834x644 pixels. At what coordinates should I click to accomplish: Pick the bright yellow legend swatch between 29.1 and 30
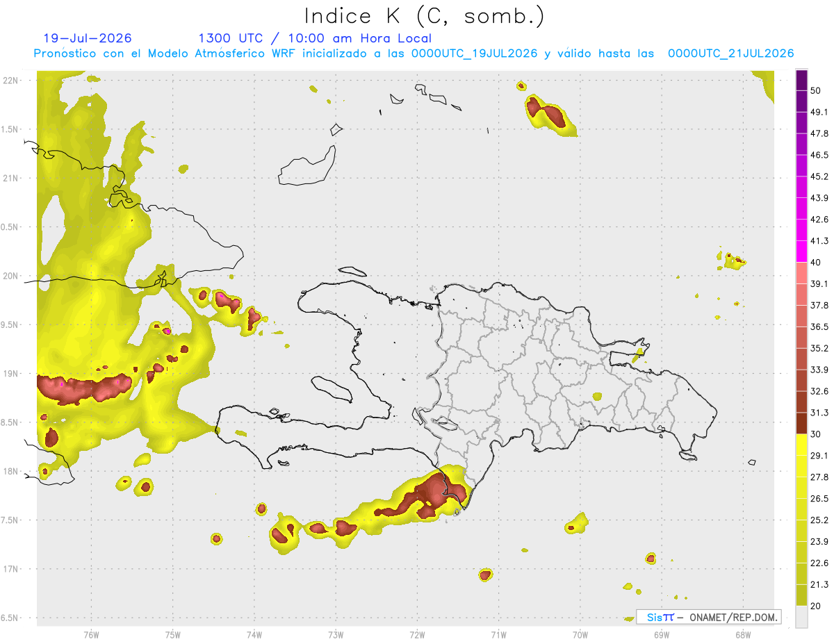coord(801,445)
